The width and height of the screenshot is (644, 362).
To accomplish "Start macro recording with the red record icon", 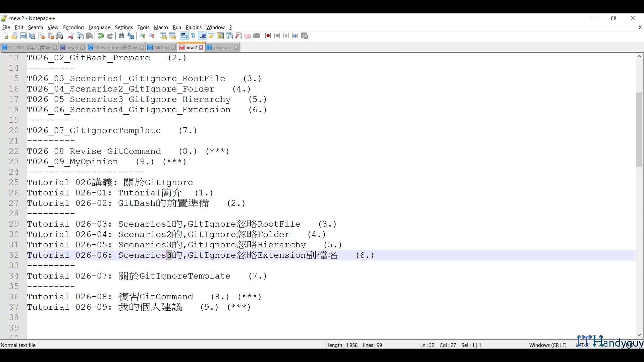I will (x=268, y=36).
